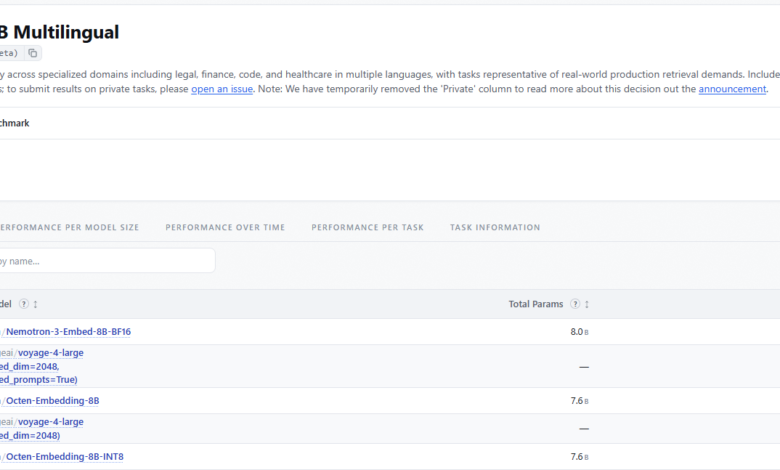The image size is (780, 470).
Task: Focus the search by name field
Action: [x=107, y=261]
